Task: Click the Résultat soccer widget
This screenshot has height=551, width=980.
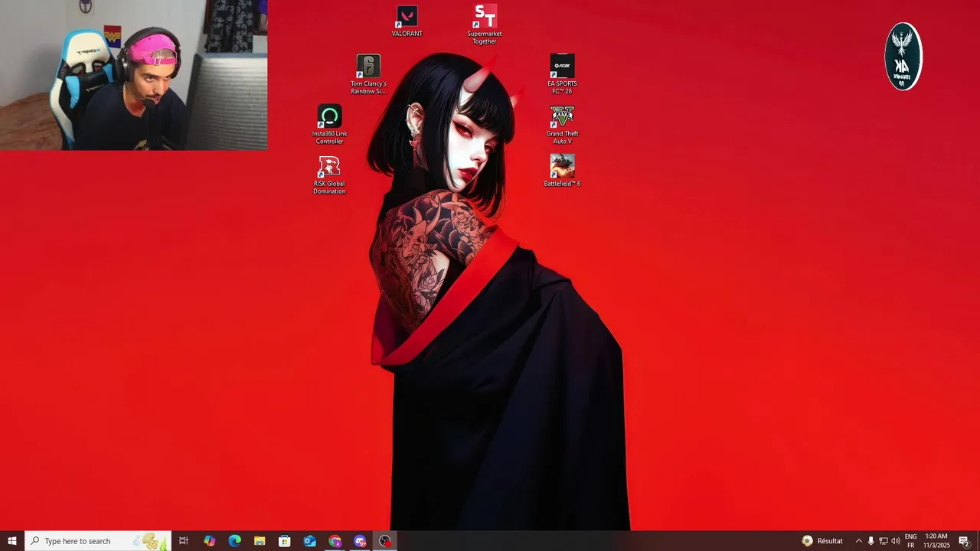Action: pyautogui.click(x=822, y=541)
